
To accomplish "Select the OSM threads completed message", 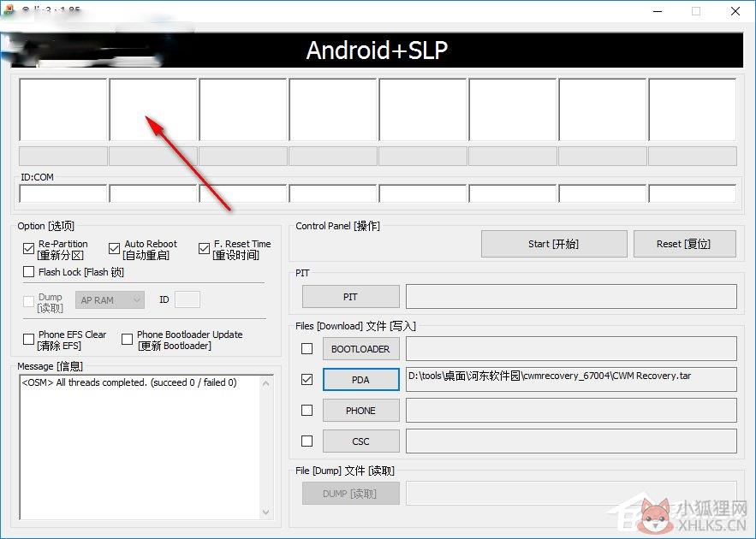I will [129, 382].
